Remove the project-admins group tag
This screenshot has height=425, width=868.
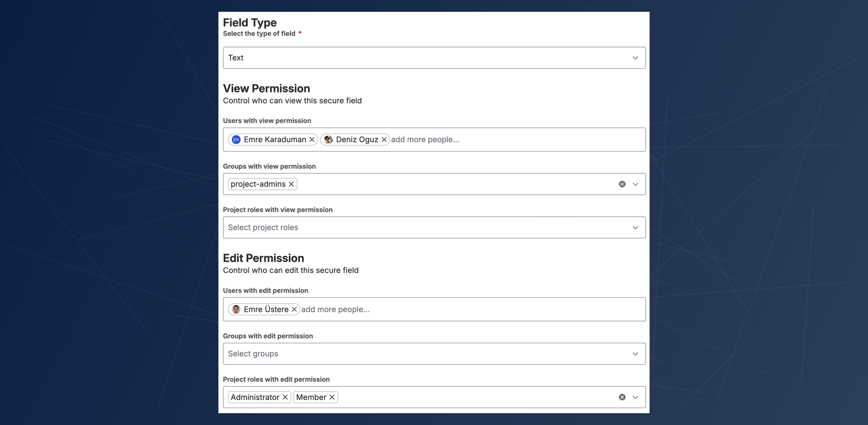tap(292, 184)
